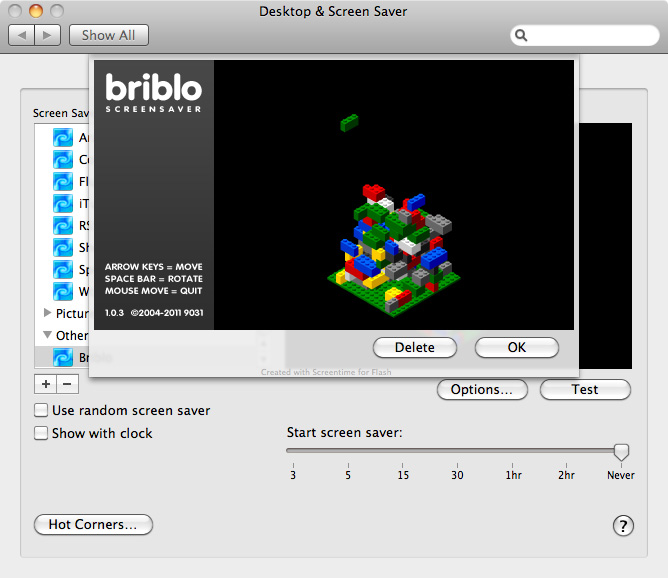
Task: Click the search magnifier icon
Action: pyautogui.click(x=521, y=35)
